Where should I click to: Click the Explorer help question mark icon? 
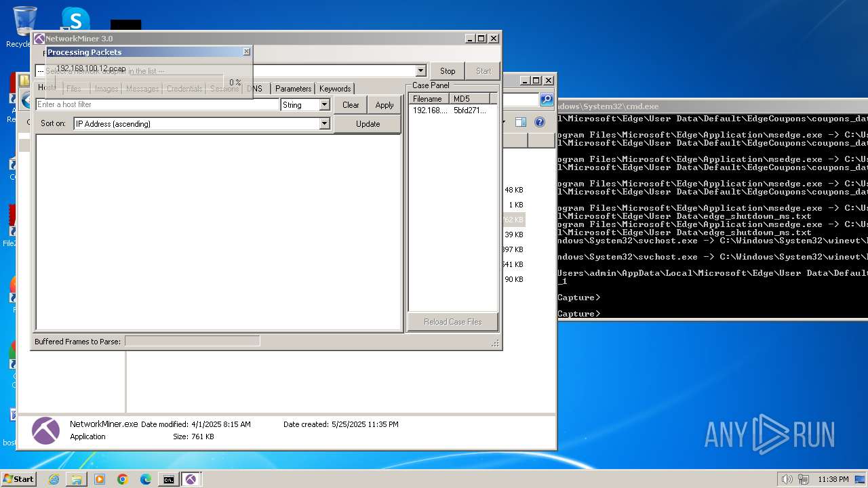tap(540, 123)
